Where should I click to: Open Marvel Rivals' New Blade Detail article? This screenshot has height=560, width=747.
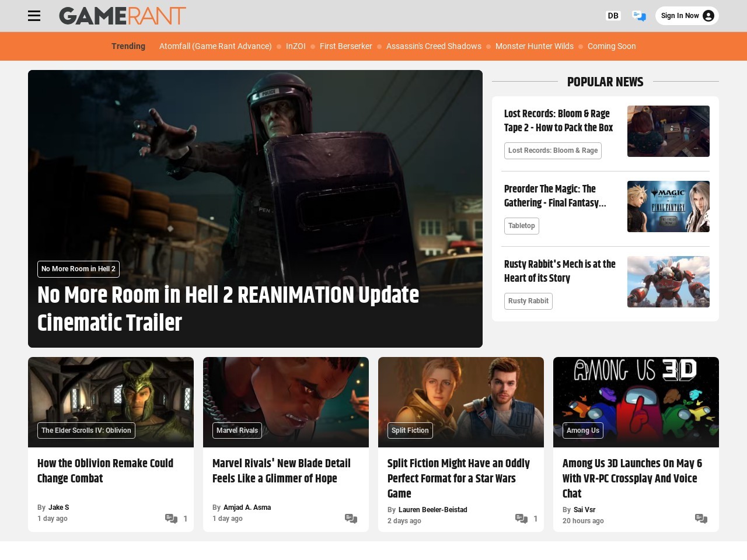[x=281, y=471]
